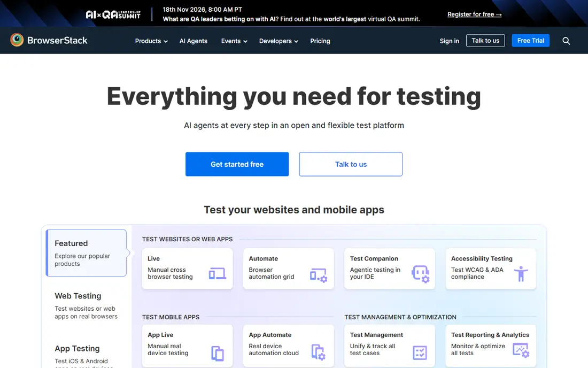
Task: Click the App Automate device-gear icon
Action: pos(319,352)
